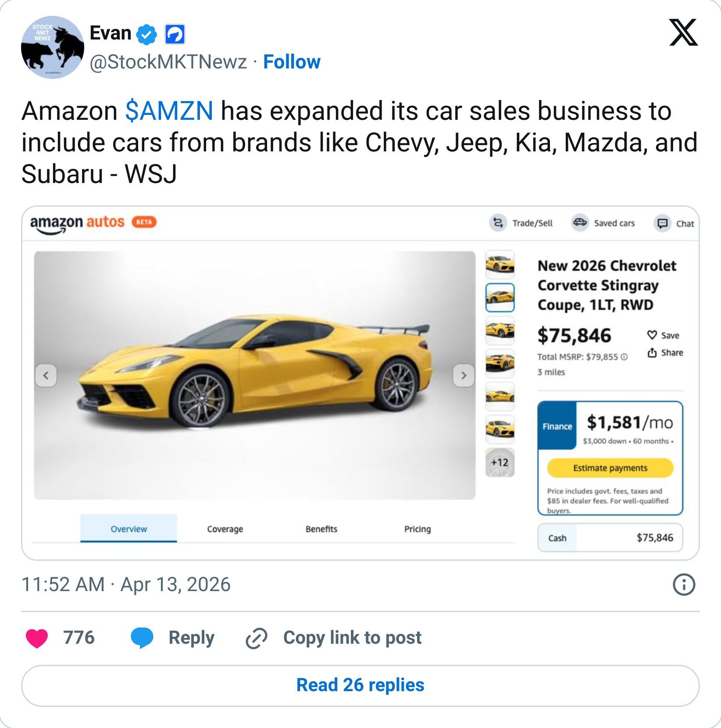Viewport: 721px width, 728px height.
Task: Click the X logo icon
Action: pyautogui.click(x=683, y=32)
